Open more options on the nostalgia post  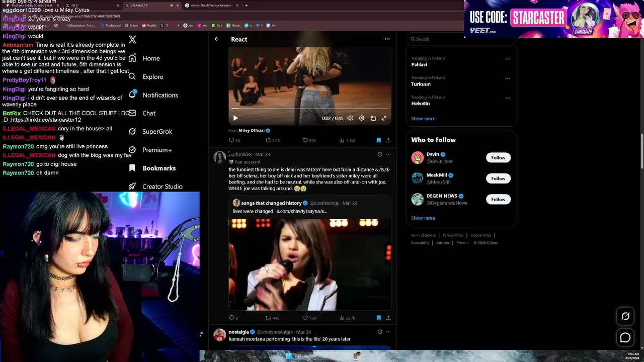click(388, 332)
